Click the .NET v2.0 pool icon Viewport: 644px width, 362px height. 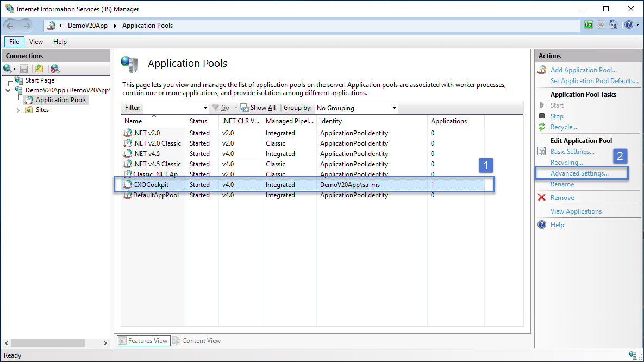click(128, 133)
